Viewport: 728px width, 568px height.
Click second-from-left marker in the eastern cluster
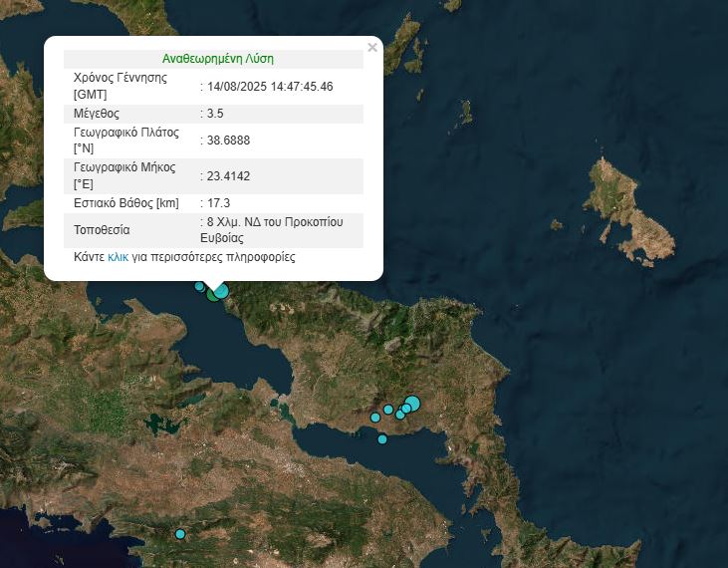388,410
